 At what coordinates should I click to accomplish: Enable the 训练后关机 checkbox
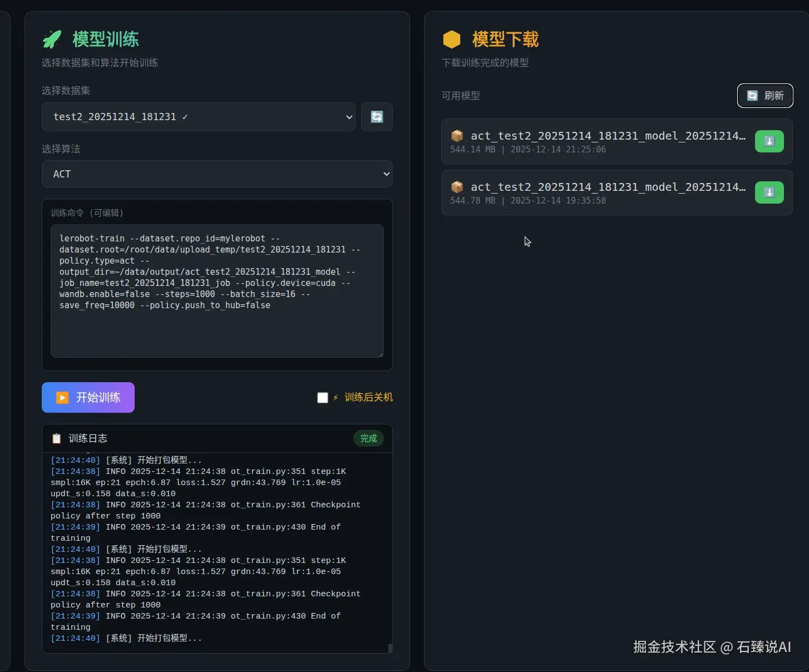pyautogui.click(x=323, y=398)
